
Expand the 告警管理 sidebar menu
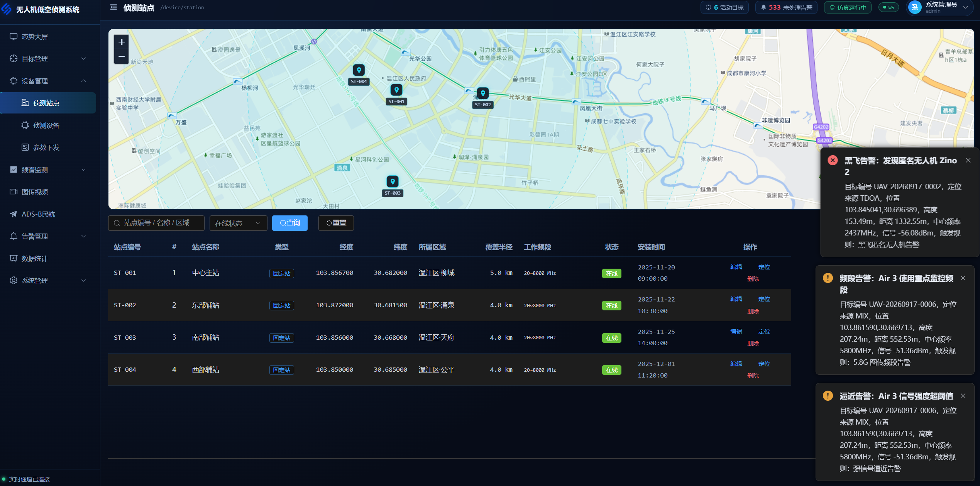(48, 236)
